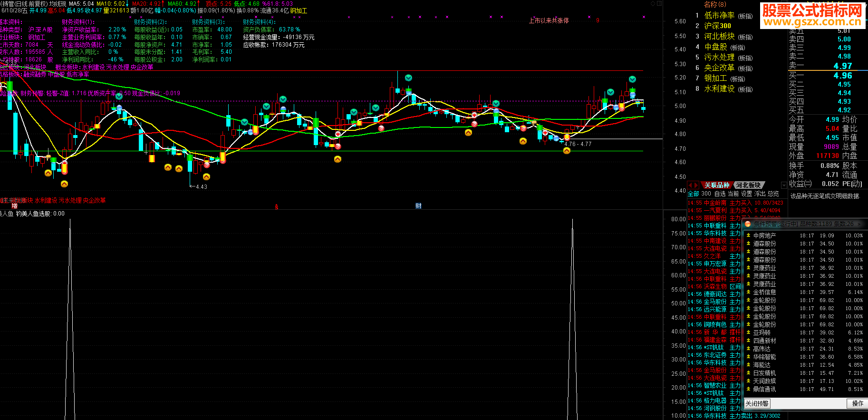The image size is (868, 420).
Task: Click the MA60: 4.92 indicator label
Action: coord(182,3)
